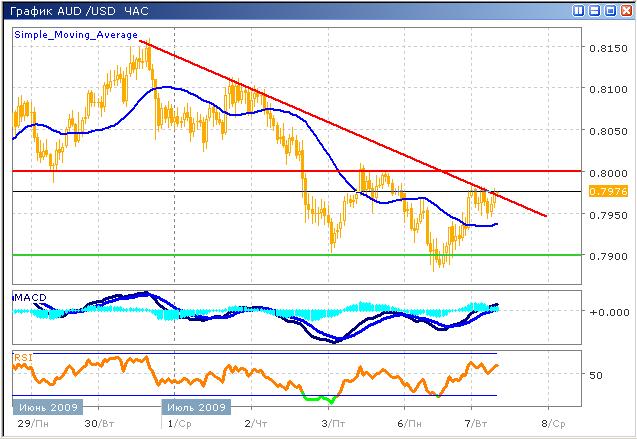Screen dimensions: 637x439
Task: Close the AUD/USD chart window
Action: pyautogui.click(x=625, y=10)
